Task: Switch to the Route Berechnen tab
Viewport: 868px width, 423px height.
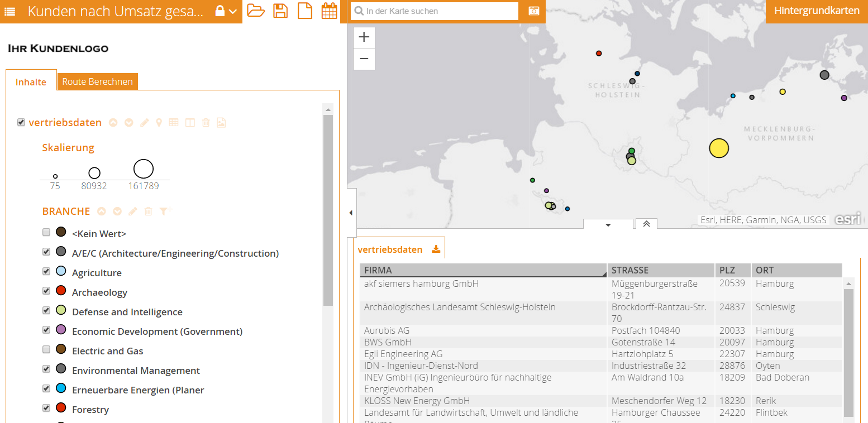Action: [97, 82]
